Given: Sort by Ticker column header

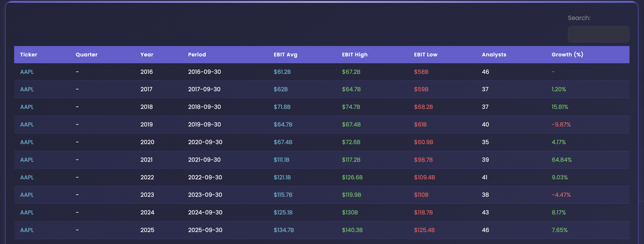Looking at the screenshot, I should point(29,55).
